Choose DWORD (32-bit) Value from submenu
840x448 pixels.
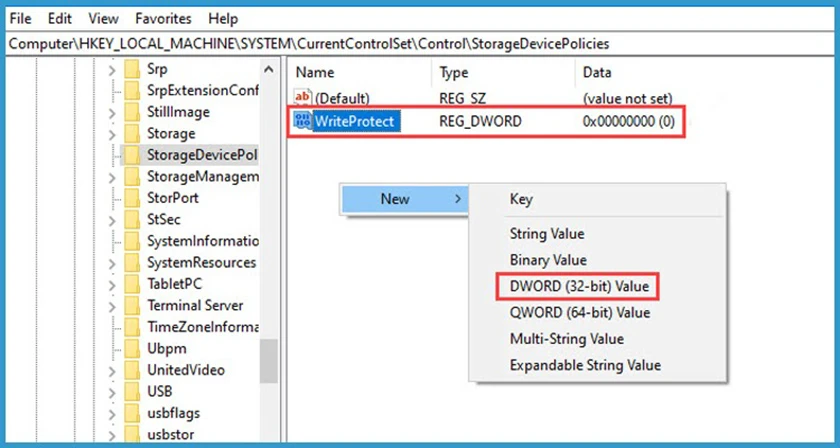pos(579,287)
